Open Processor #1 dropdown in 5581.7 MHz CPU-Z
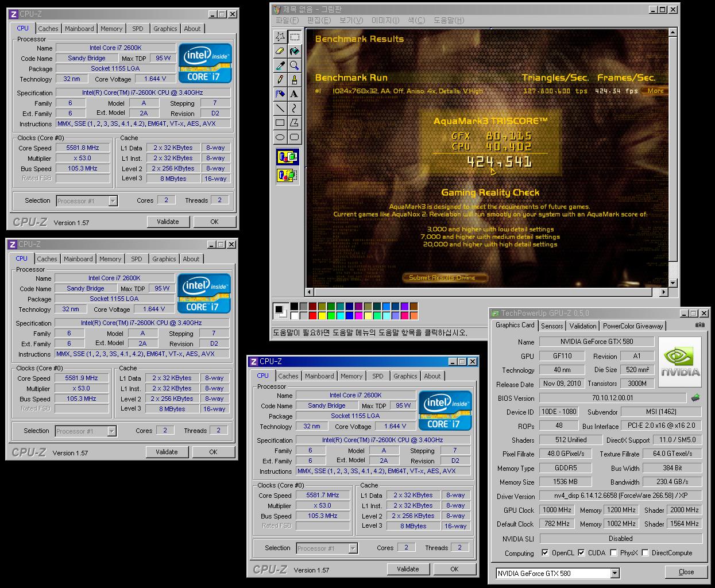 [353, 548]
